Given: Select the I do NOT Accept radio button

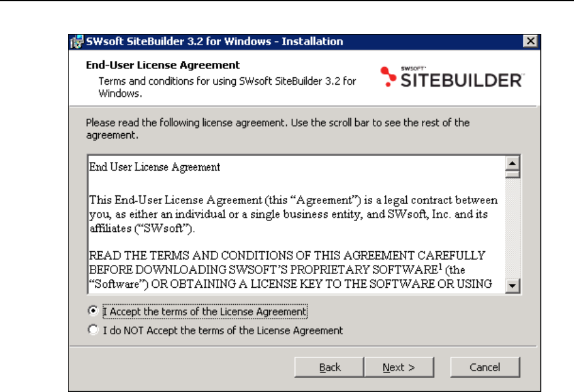Looking at the screenshot, I should coord(93,330).
